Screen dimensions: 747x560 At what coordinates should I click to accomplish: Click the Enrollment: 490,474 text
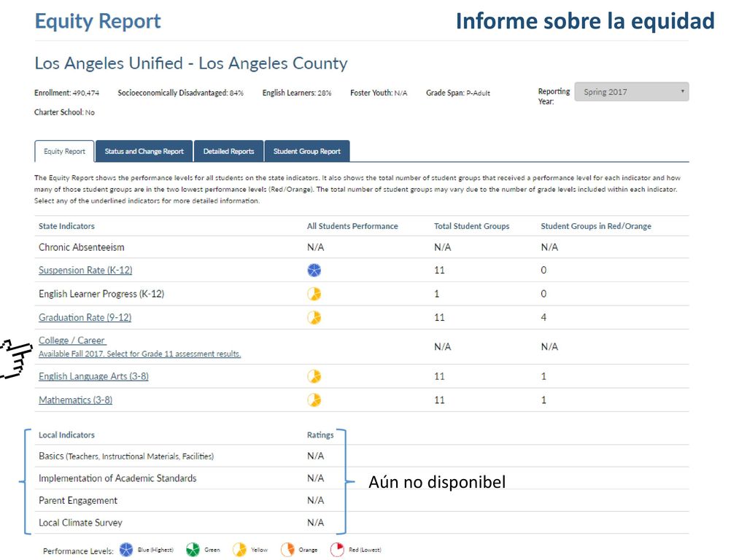[x=66, y=93]
